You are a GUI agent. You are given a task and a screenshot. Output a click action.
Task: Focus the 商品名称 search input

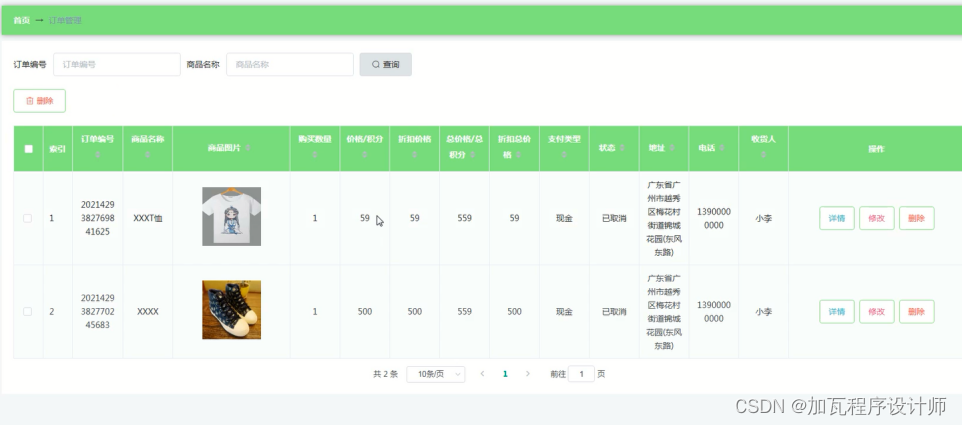pos(290,64)
